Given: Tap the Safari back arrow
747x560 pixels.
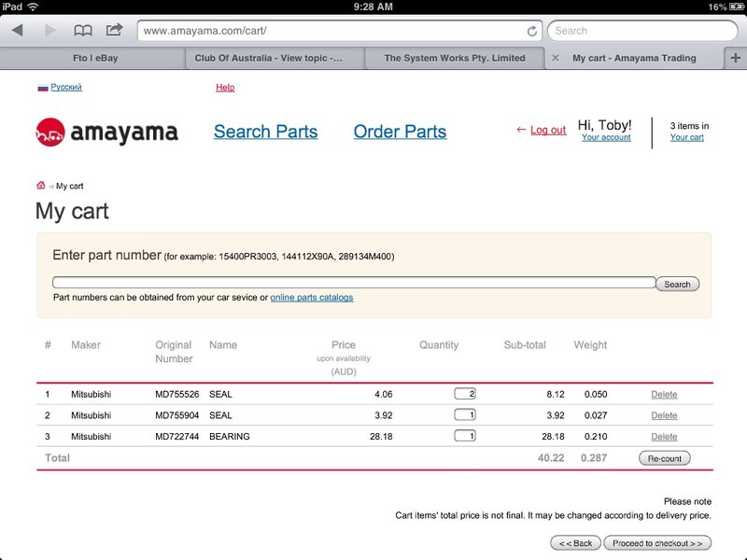Looking at the screenshot, I should [18, 31].
